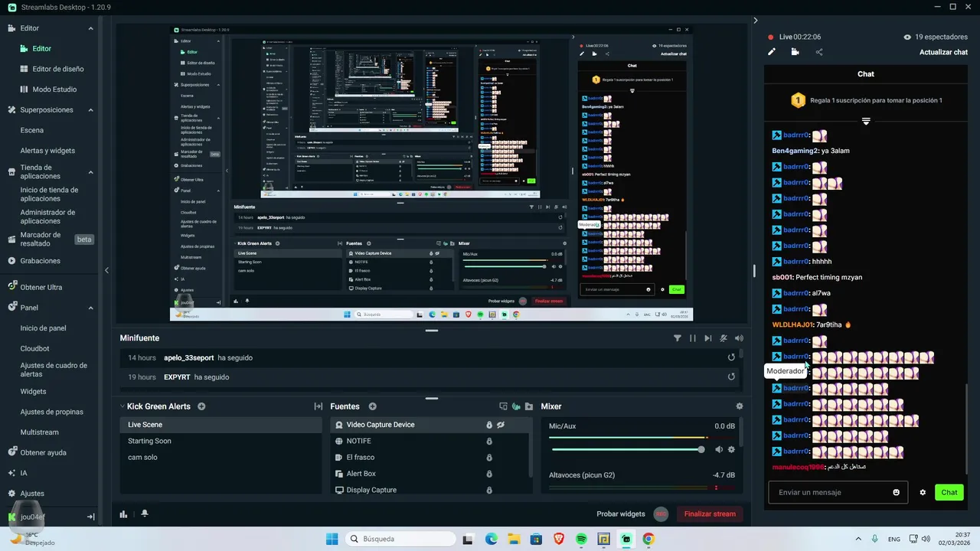Open Marcador de resaltado in sidebar
Screen dimensions: 980x551
click(41, 239)
